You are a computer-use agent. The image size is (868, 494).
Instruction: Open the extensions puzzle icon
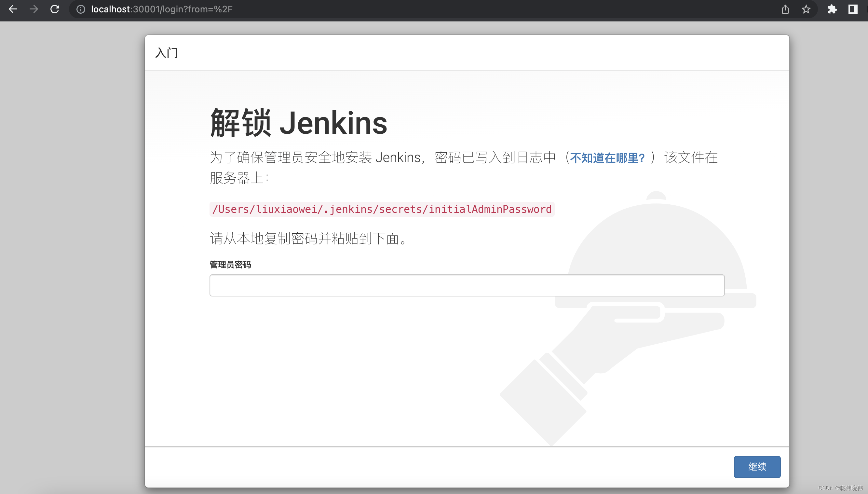click(832, 9)
